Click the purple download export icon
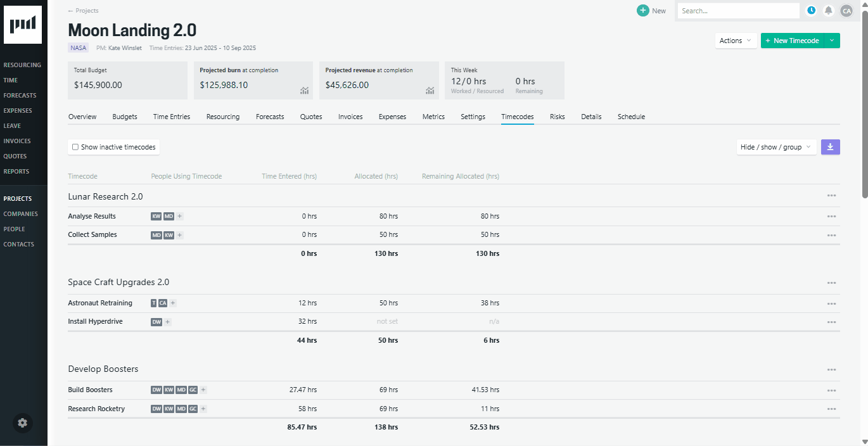 [x=830, y=146]
